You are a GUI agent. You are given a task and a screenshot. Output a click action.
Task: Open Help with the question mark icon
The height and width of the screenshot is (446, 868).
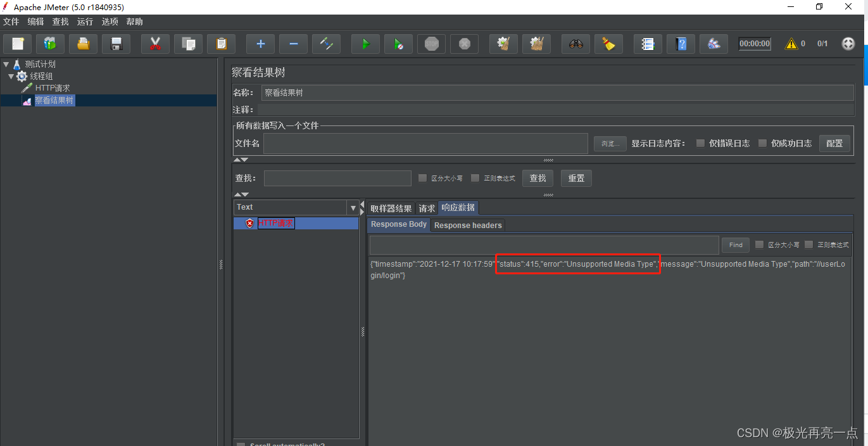coord(681,44)
